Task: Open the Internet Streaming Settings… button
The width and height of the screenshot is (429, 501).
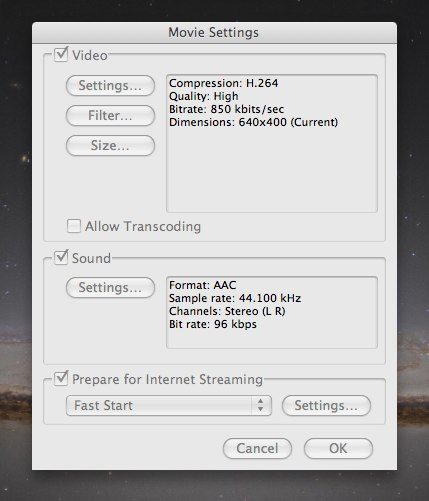Action: [x=326, y=406]
